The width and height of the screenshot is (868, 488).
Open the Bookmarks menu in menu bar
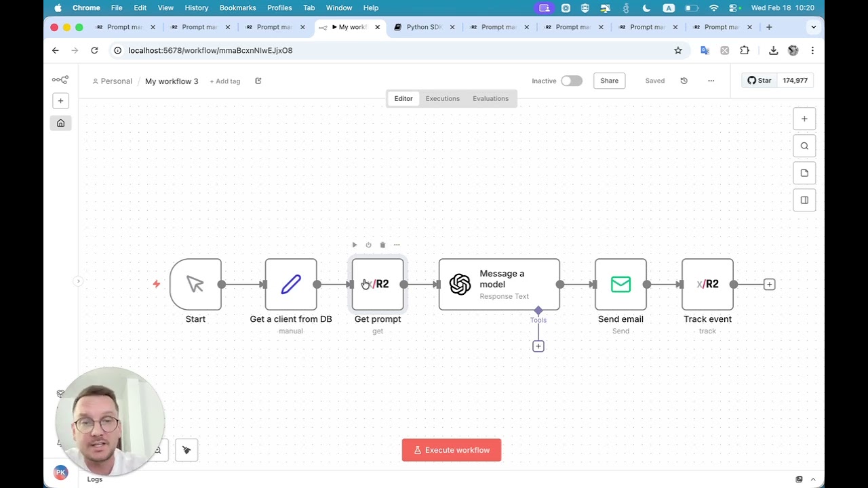238,7
